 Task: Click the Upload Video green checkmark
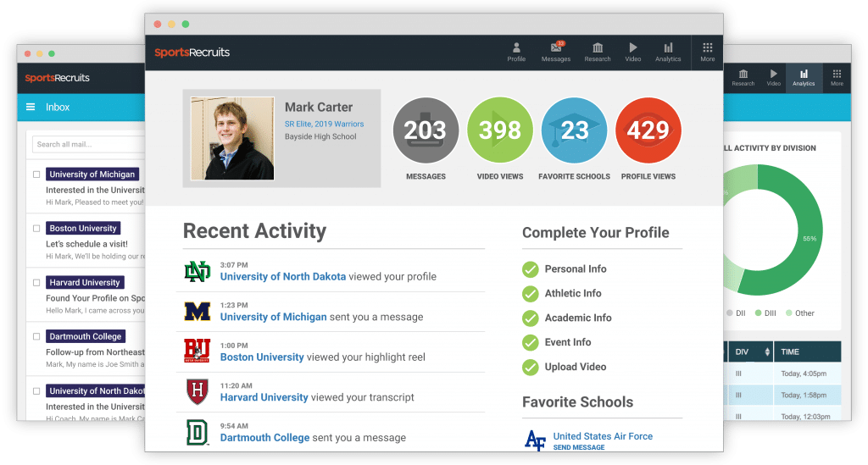pos(531,367)
